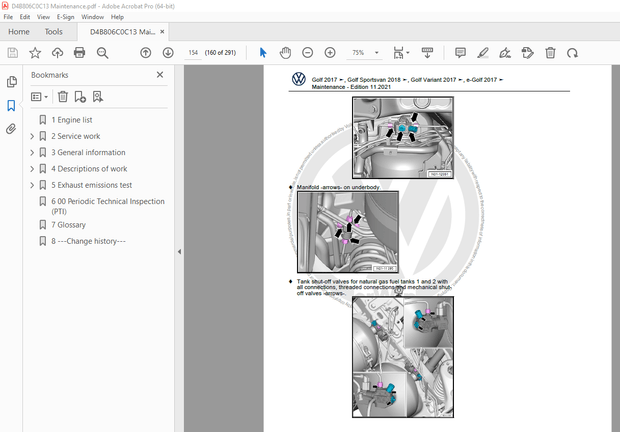Open Periodic Technical Inspection bookmark
This screenshot has height=432, width=620.
click(x=108, y=206)
